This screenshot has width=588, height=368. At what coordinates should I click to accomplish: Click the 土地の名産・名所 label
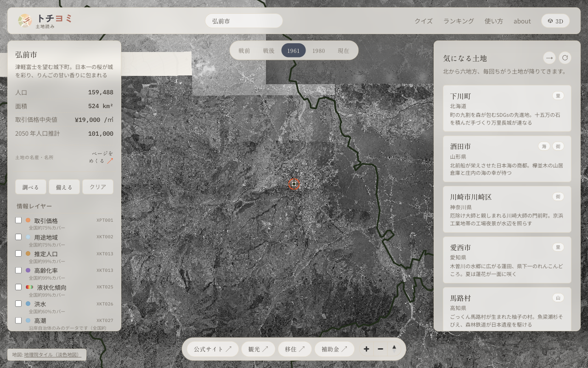pyautogui.click(x=34, y=157)
